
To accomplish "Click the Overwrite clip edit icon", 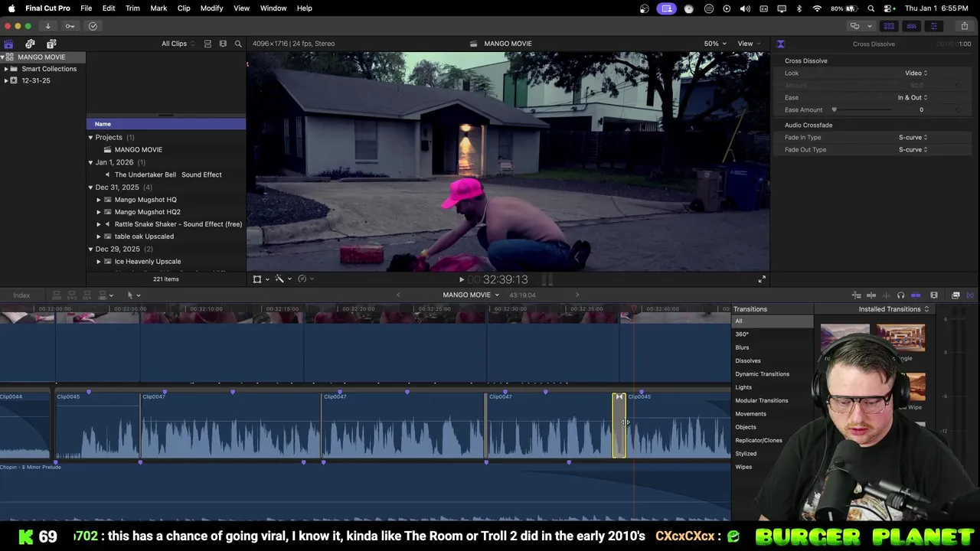I will tap(102, 295).
